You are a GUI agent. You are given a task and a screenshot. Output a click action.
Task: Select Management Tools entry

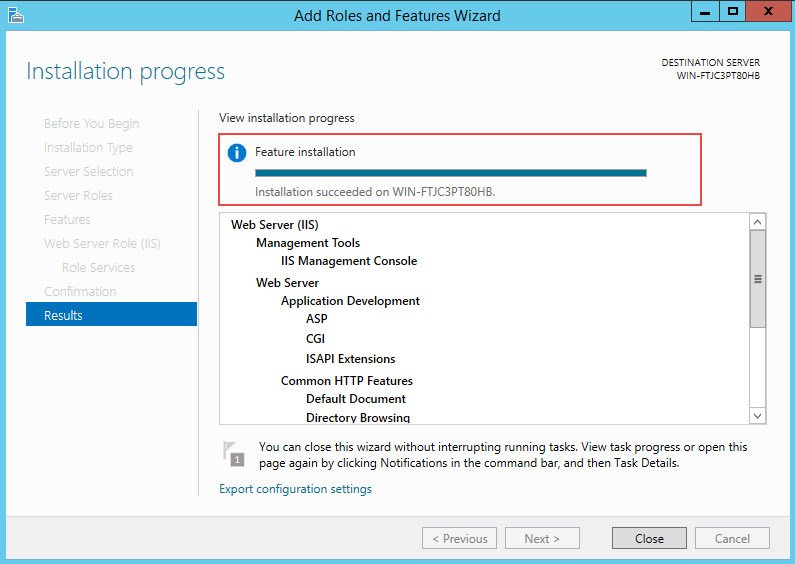pos(308,243)
